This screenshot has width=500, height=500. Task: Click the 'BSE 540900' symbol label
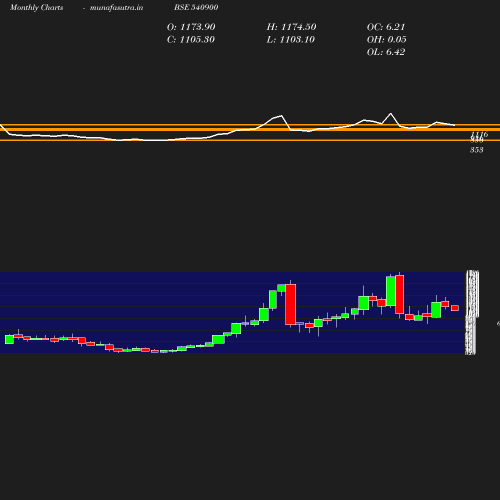click(196, 7)
